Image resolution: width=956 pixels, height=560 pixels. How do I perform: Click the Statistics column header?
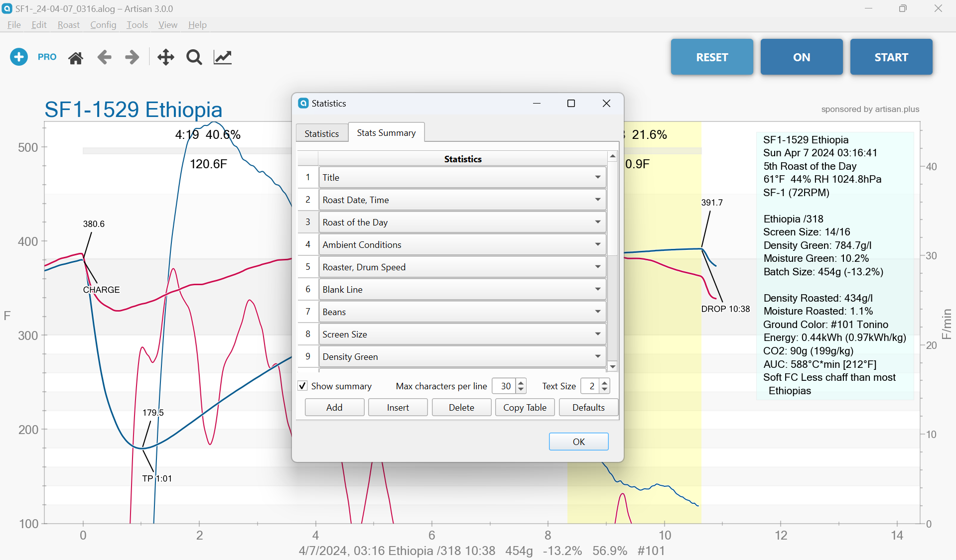pos(463,159)
